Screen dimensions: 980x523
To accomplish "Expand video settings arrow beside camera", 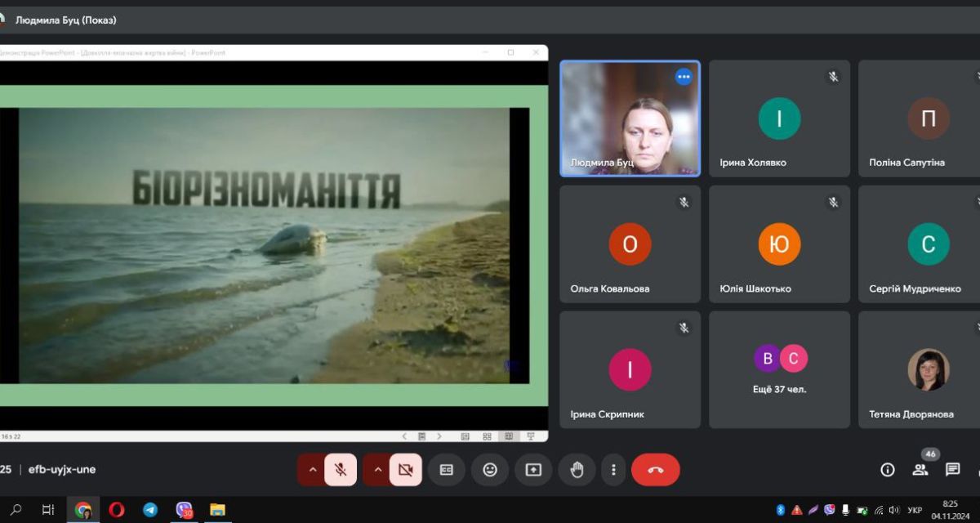I will click(x=376, y=470).
